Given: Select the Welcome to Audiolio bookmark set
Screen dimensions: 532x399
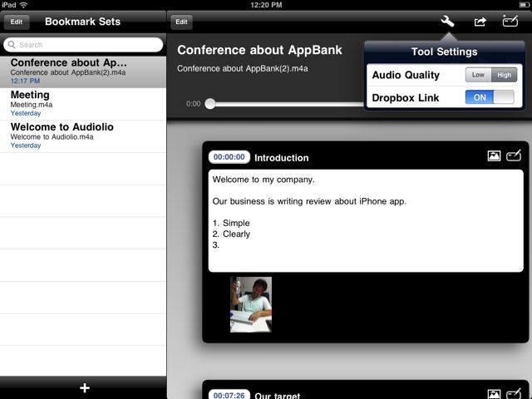Looking at the screenshot, I should pyautogui.click(x=83, y=136).
